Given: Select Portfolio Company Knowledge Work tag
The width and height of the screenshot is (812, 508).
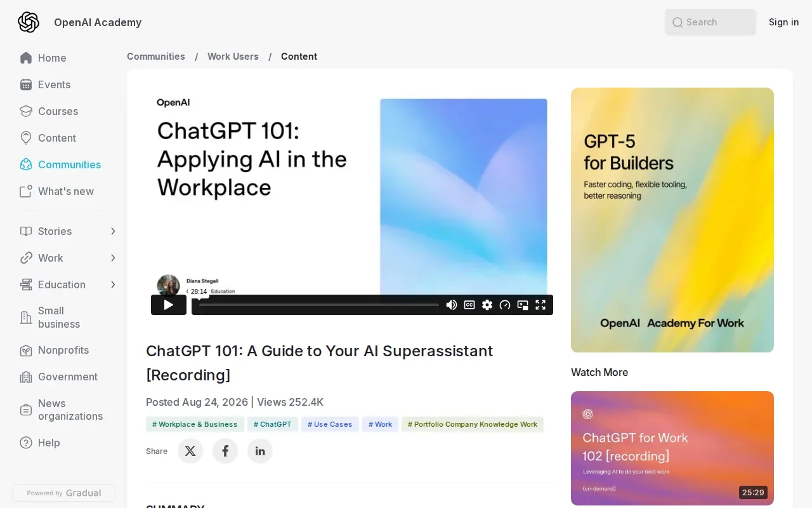Looking at the screenshot, I should point(473,424).
